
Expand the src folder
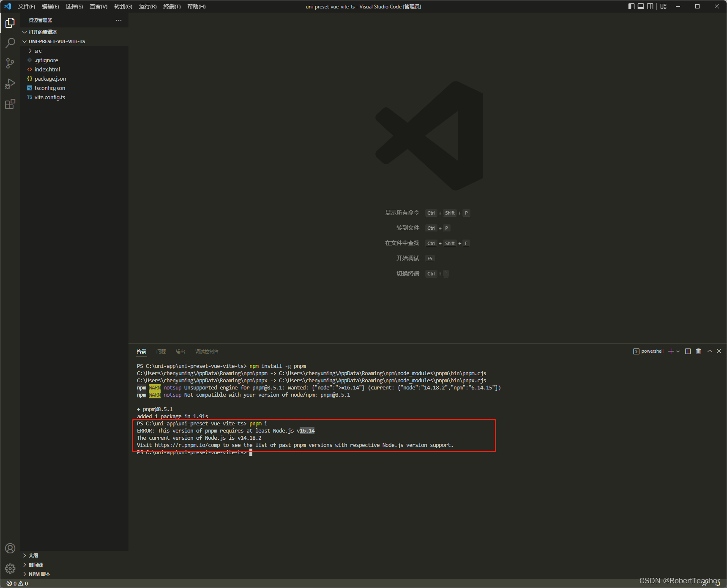coord(74,51)
